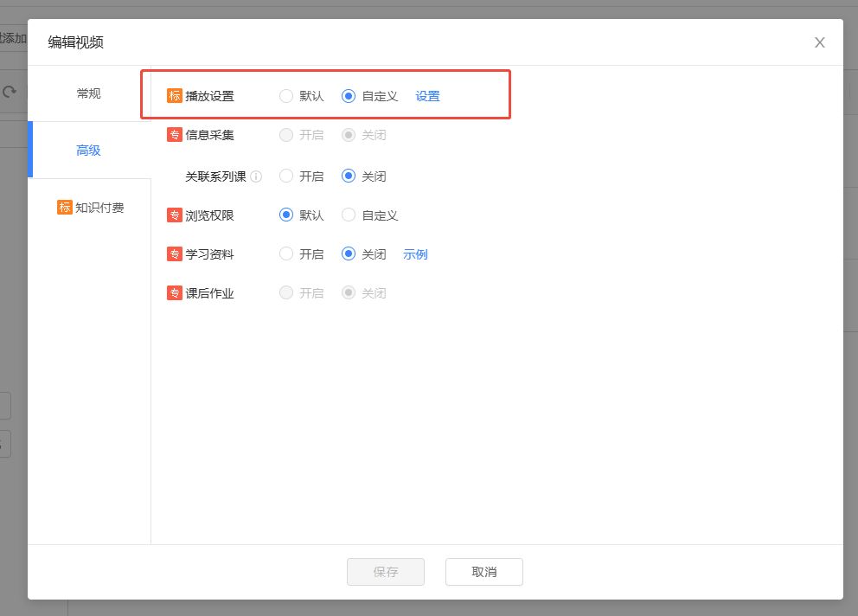858x616 pixels.
Task: Click the orange 标 badge beside 知识付费
Action: 65,207
